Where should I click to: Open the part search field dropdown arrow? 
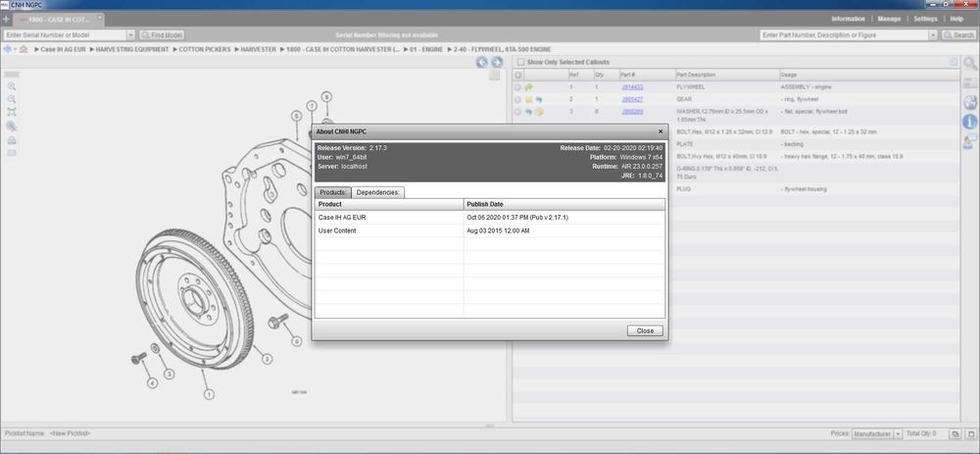click(x=933, y=35)
